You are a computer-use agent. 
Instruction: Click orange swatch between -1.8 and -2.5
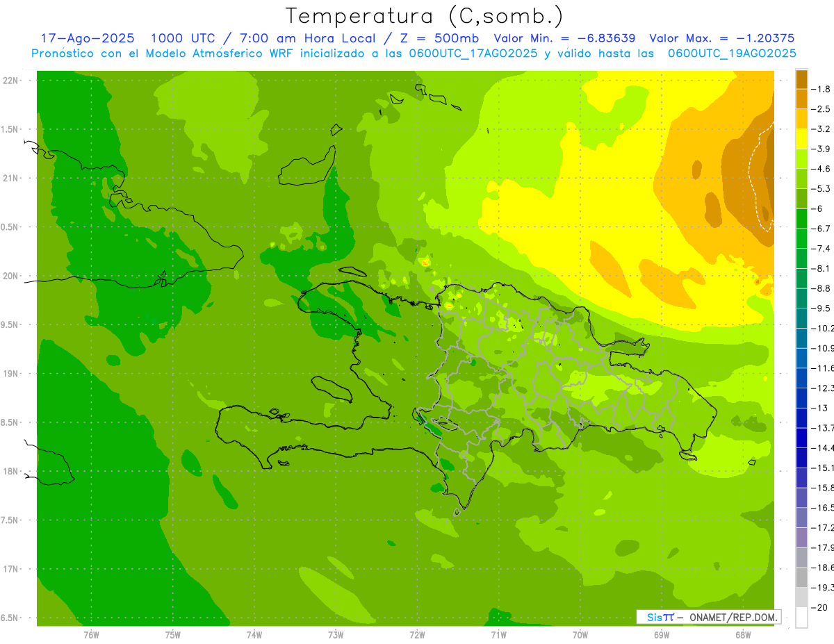(801, 99)
